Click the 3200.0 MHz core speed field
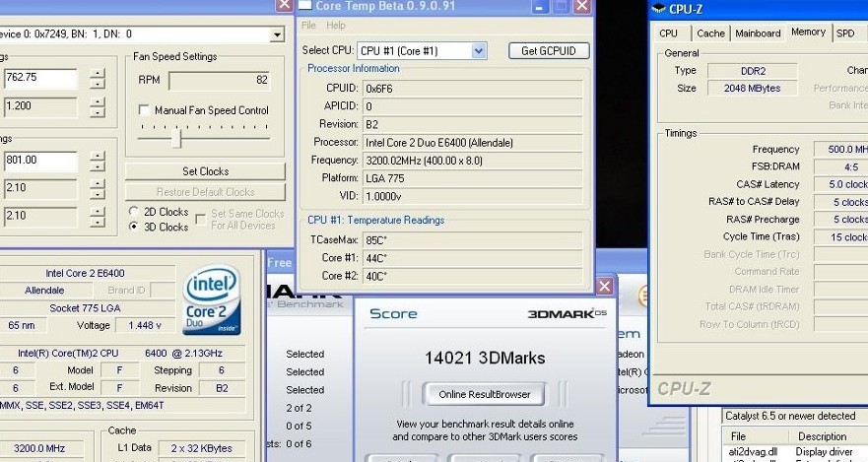 click(x=40, y=448)
